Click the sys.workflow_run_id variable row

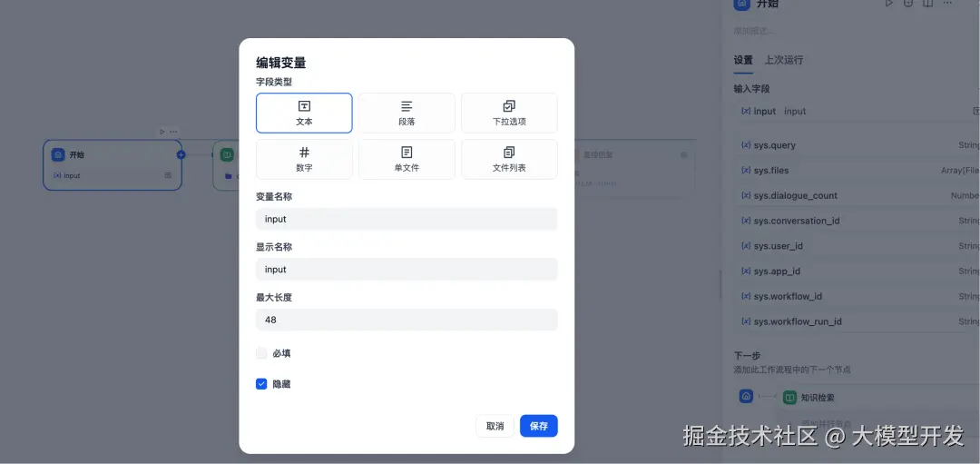coord(857,321)
